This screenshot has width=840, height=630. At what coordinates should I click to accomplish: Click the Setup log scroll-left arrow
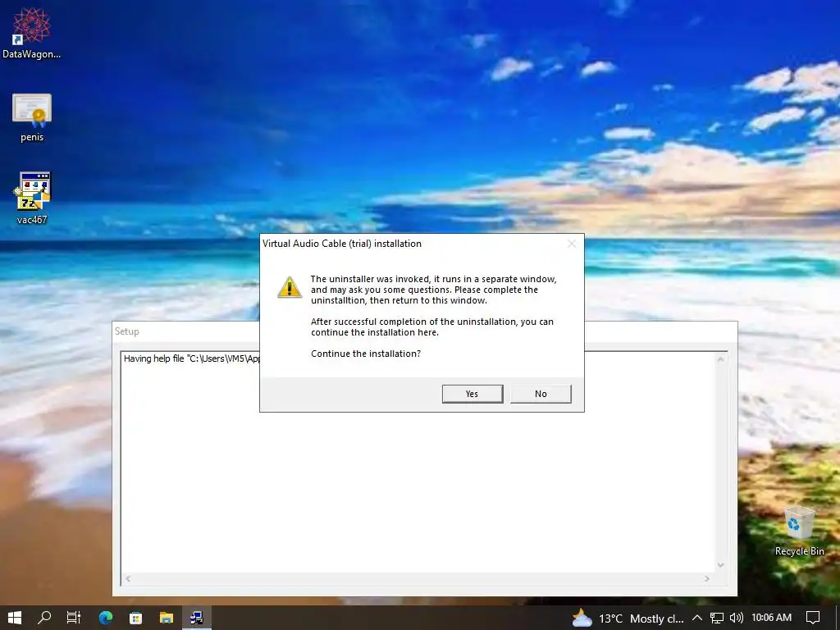coord(128,578)
